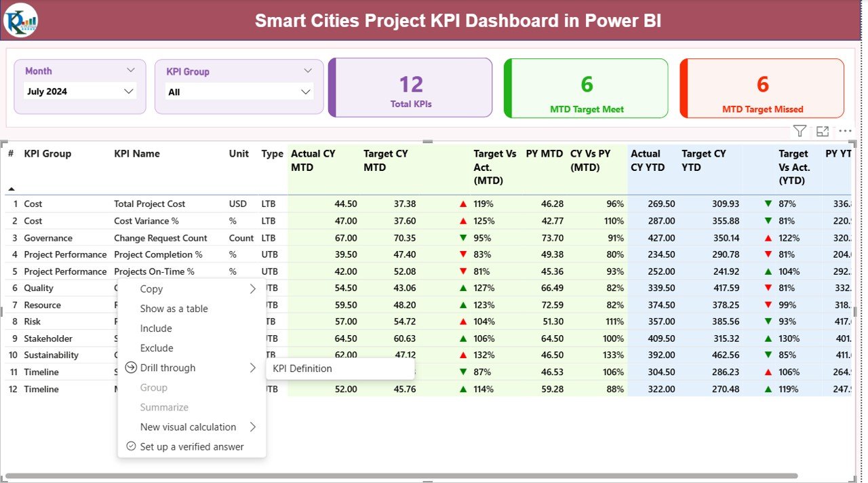868x483 pixels.
Task: Click the Drill through circular arrow icon
Action: [130, 368]
